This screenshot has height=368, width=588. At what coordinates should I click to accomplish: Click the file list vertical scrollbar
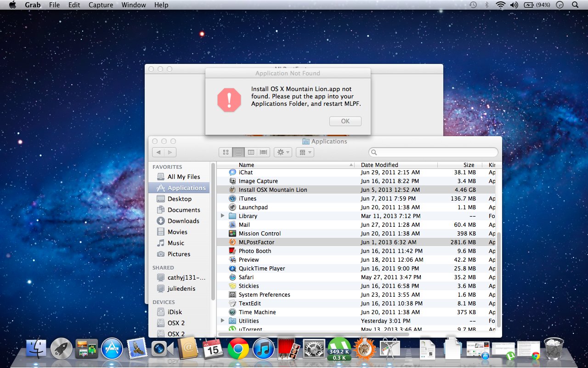[x=499, y=281]
